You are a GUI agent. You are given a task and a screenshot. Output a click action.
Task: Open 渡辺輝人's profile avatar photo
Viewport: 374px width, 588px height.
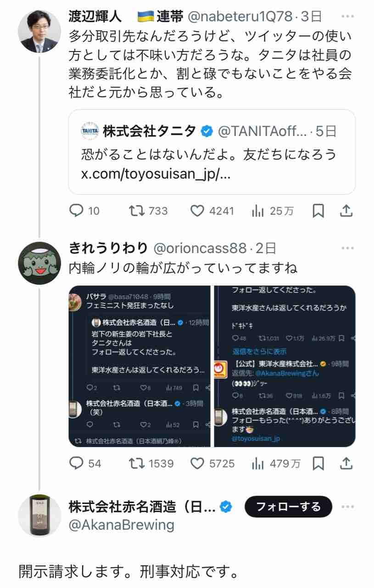click(x=39, y=31)
